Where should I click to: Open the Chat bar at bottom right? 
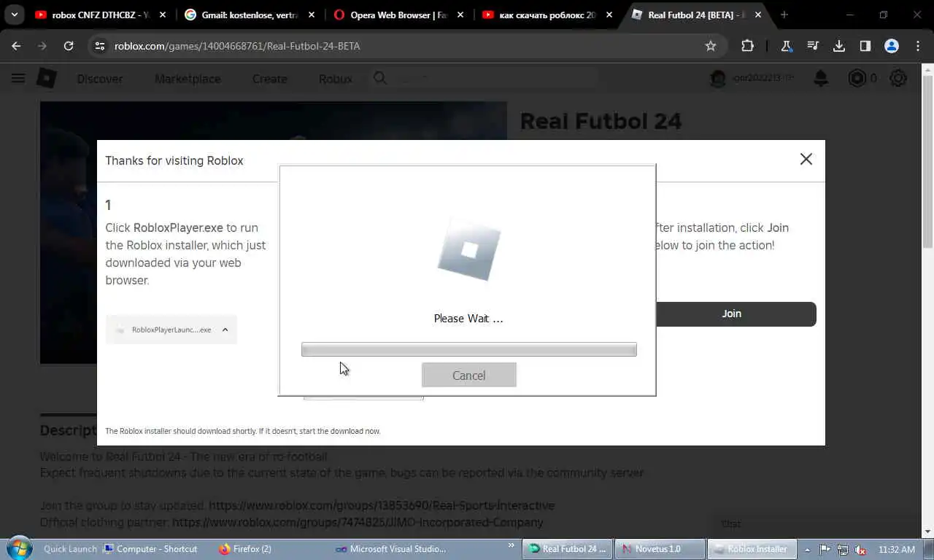coord(817,524)
